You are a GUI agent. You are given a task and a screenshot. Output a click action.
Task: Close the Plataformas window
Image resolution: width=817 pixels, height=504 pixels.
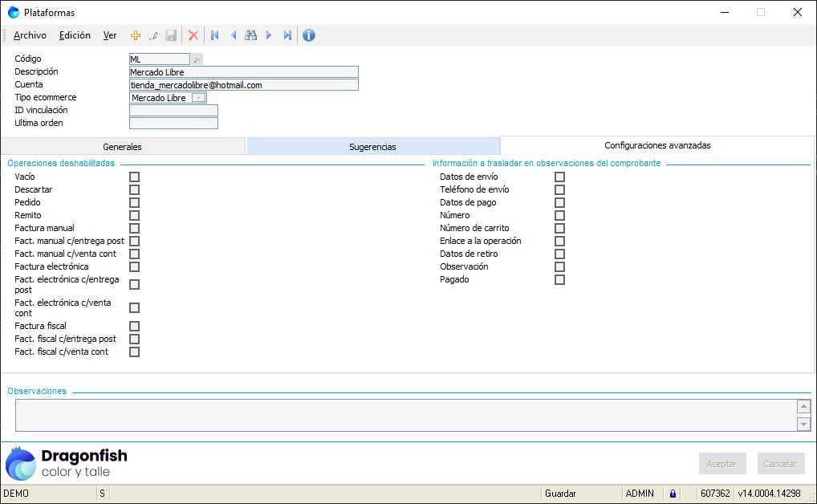[797, 12]
